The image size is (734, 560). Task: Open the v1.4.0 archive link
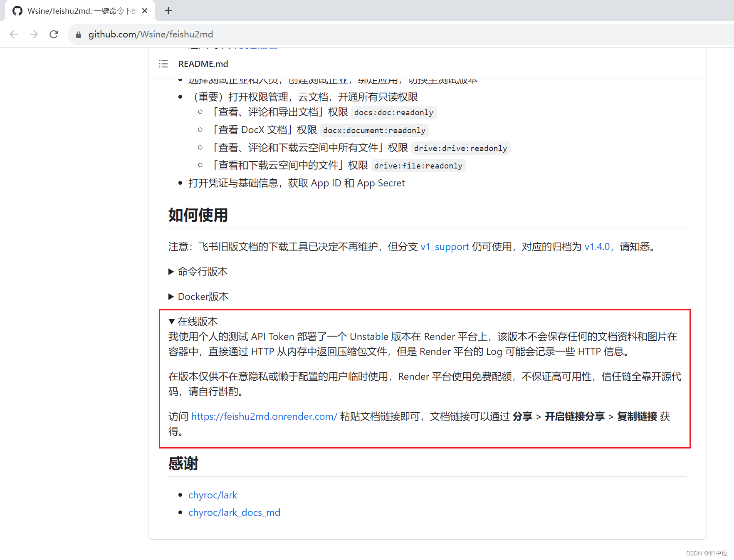pyautogui.click(x=597, y=247)
